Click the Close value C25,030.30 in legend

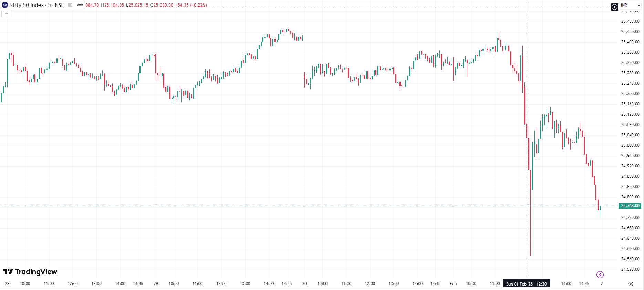162,5
